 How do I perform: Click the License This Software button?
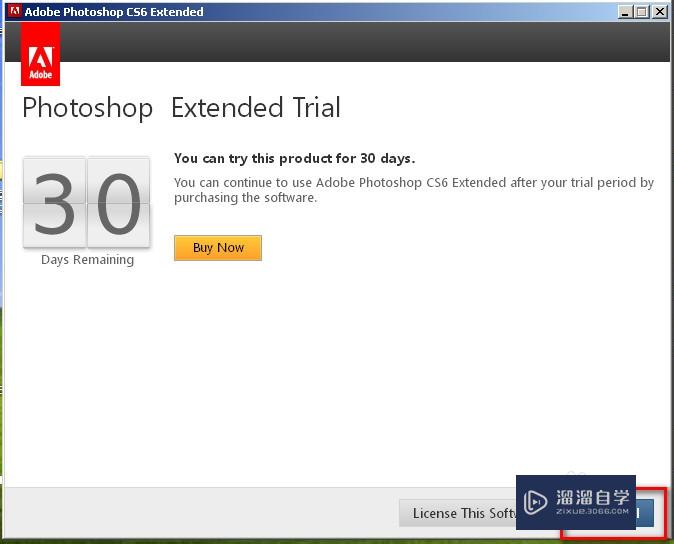[x=458, y=513]
